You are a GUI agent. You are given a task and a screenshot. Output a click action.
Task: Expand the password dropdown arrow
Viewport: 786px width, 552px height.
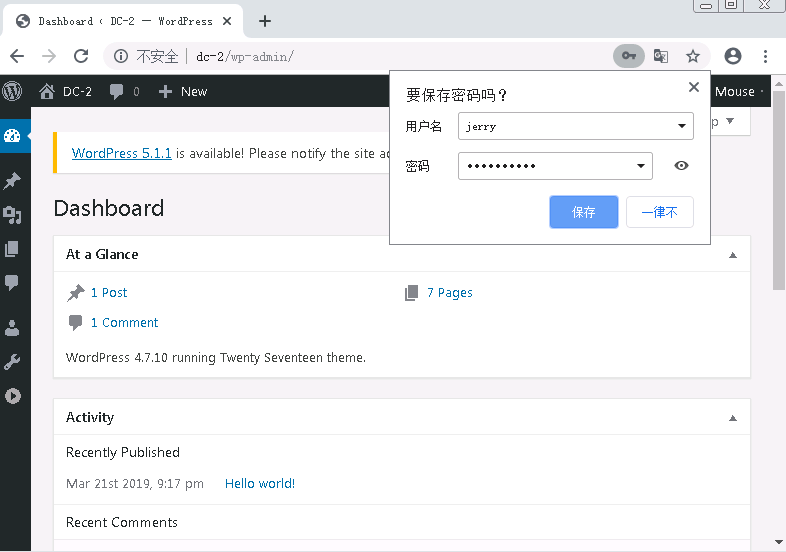click(x=641, y=166)
